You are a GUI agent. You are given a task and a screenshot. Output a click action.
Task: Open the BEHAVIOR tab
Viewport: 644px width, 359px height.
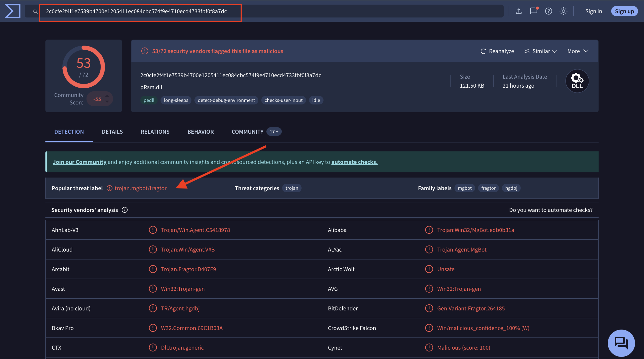pos(200,132)
